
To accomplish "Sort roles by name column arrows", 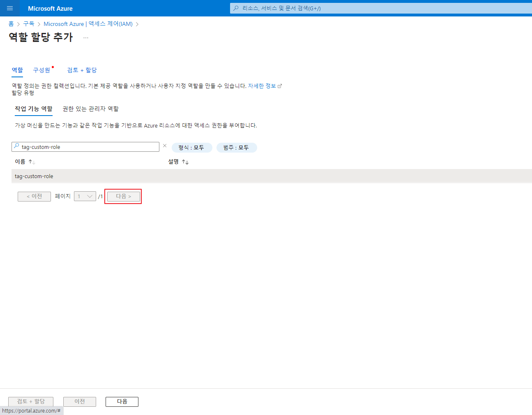I will pos(32,162).
